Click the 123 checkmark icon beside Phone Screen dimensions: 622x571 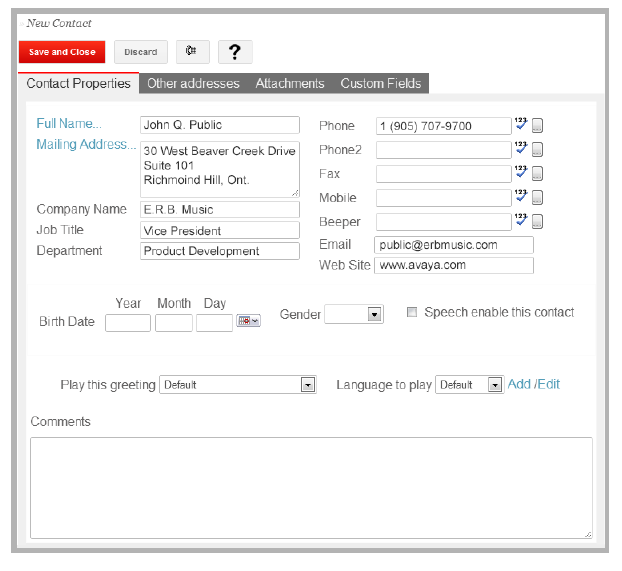pos(521,124)
